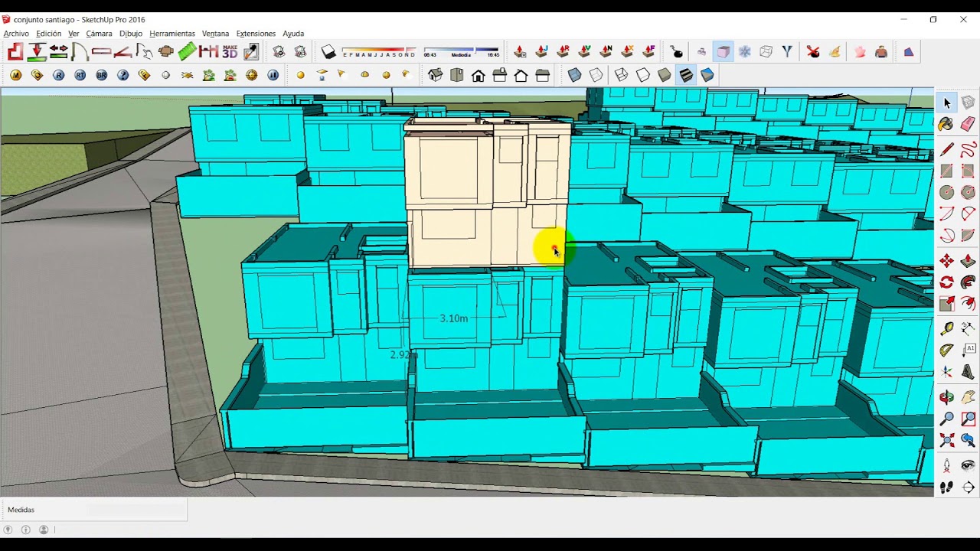The height and width of the screenshot is (551, 980).
Task: Toggle Back Edges style
Action: pos(596,75)
